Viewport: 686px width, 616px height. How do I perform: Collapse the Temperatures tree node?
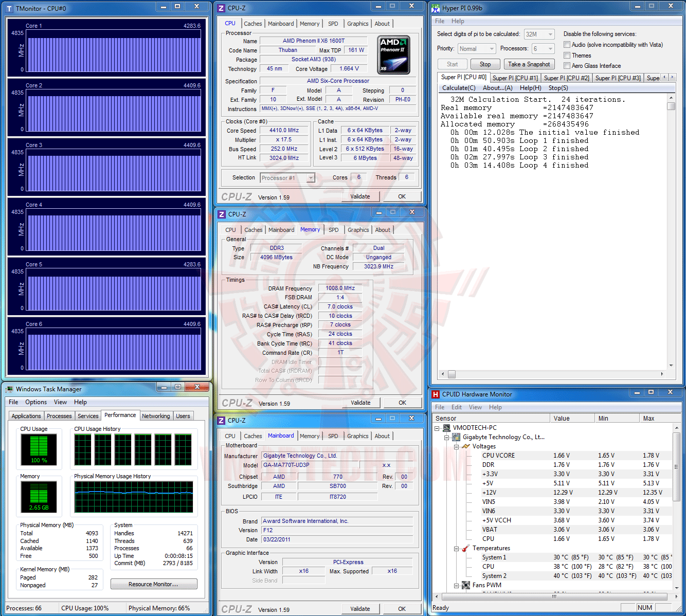pos(456,549)
